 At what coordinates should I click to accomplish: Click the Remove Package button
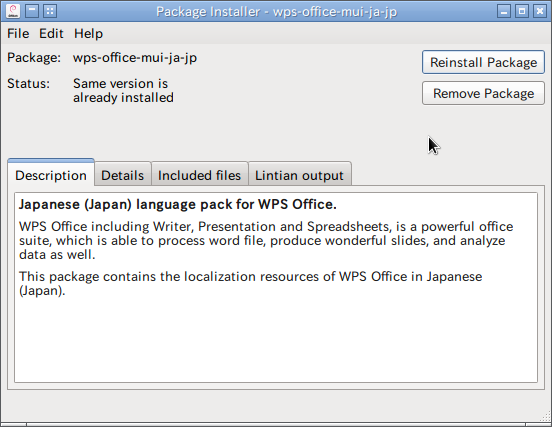pos(483,93)
